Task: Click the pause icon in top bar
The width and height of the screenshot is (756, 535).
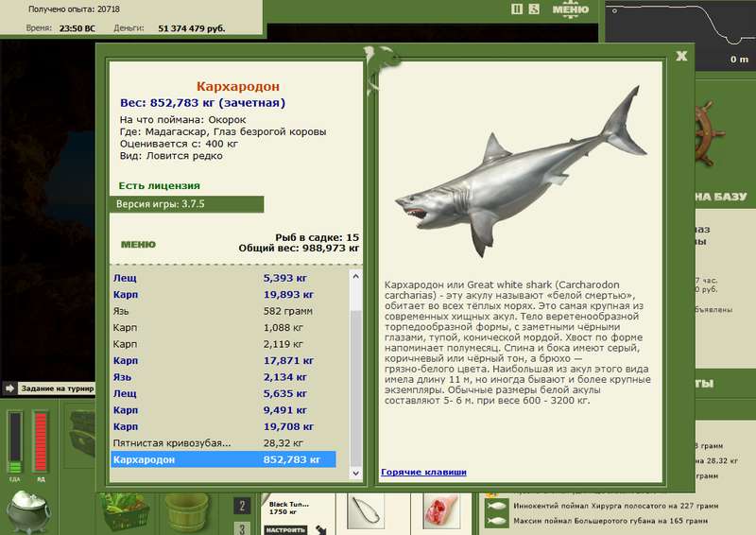Action: click(x=516, y=9)
